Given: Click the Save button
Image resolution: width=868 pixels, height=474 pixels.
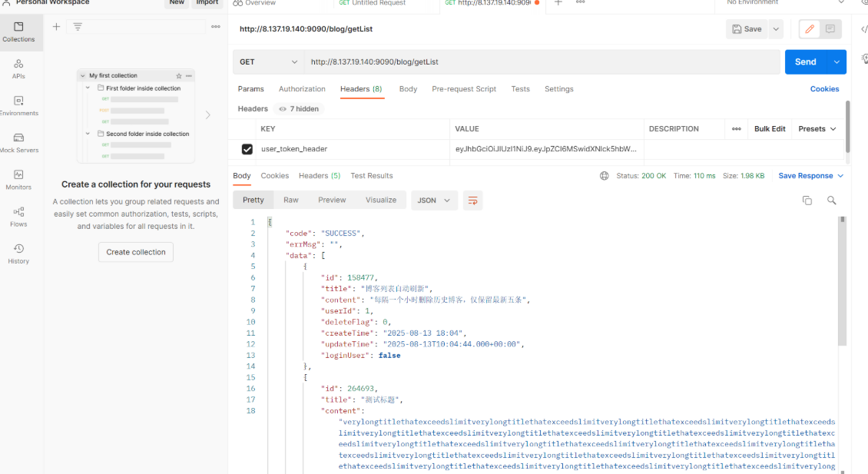Looking at the screenshot, I should point(747,28).
